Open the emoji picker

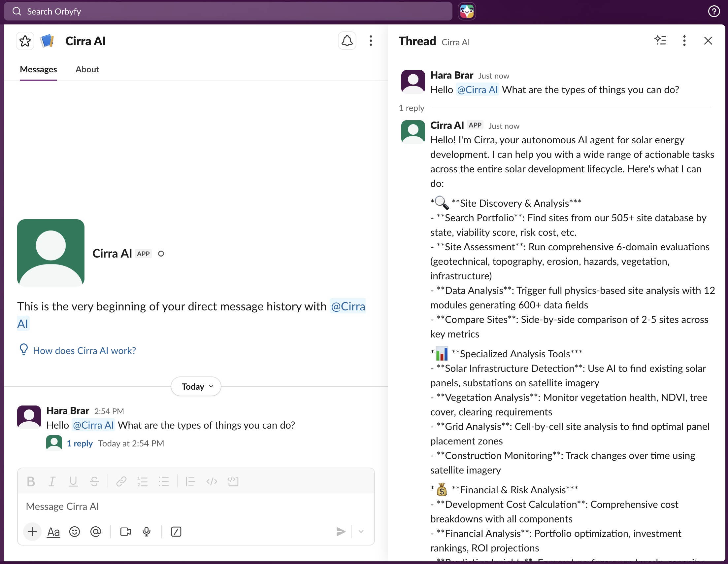point(75,532)
